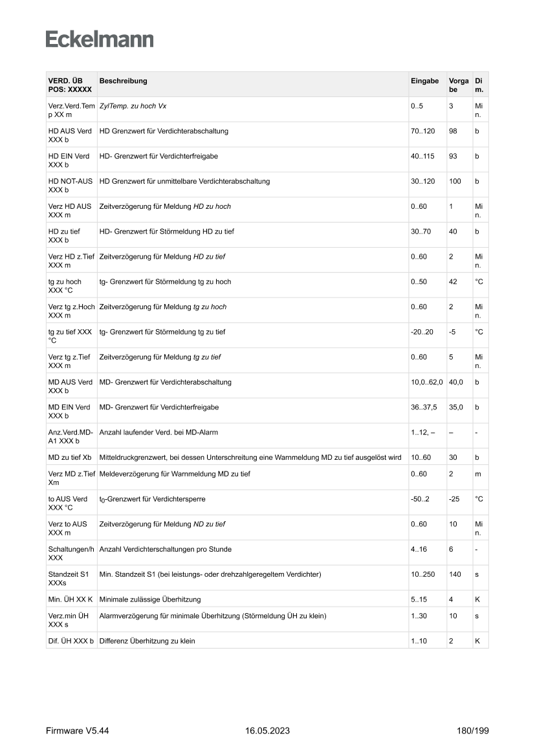Screen dimensions: 535x756
Task: Click the 10..250 input range value
Action: (422, 574)
